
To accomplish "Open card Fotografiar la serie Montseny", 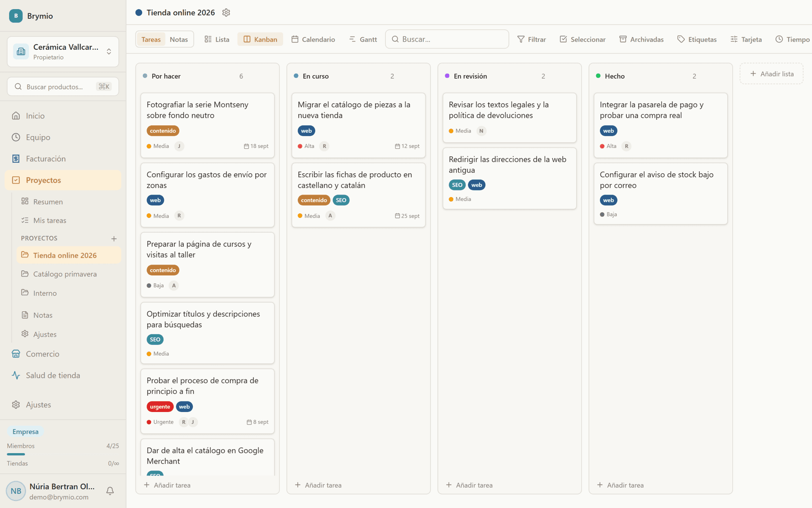I will [x=208, y=125].
